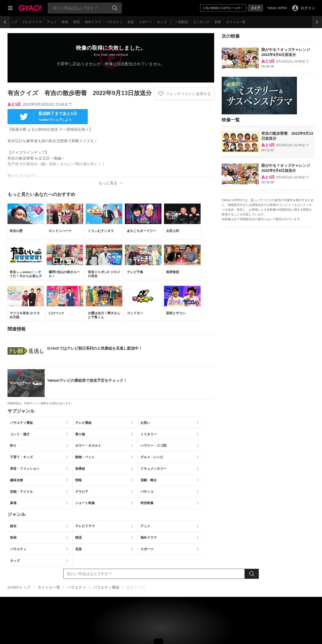Select the 映画 tab in the nav bar

coord(65,22)
